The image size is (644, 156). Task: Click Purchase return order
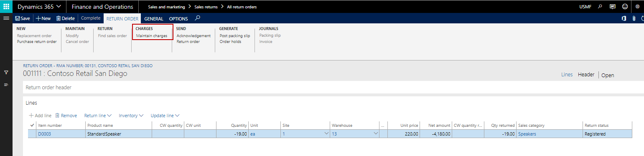[x=37, y=42]
